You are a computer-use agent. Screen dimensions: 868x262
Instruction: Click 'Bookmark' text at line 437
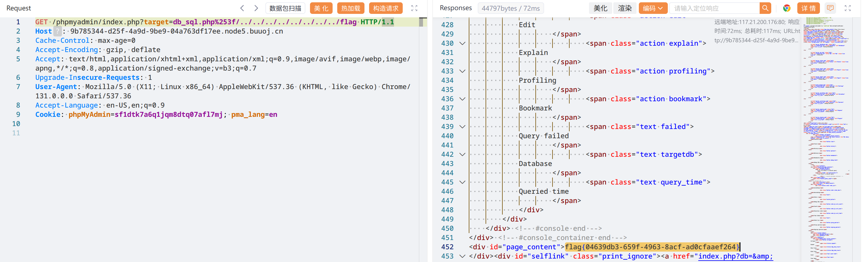pyautogui.click(x=535, y=108)
